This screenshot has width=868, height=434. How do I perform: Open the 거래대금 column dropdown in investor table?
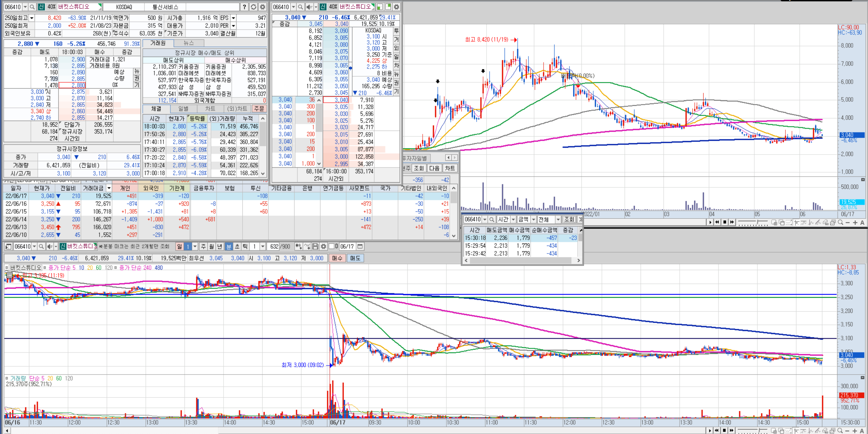[x=109, y=188]
